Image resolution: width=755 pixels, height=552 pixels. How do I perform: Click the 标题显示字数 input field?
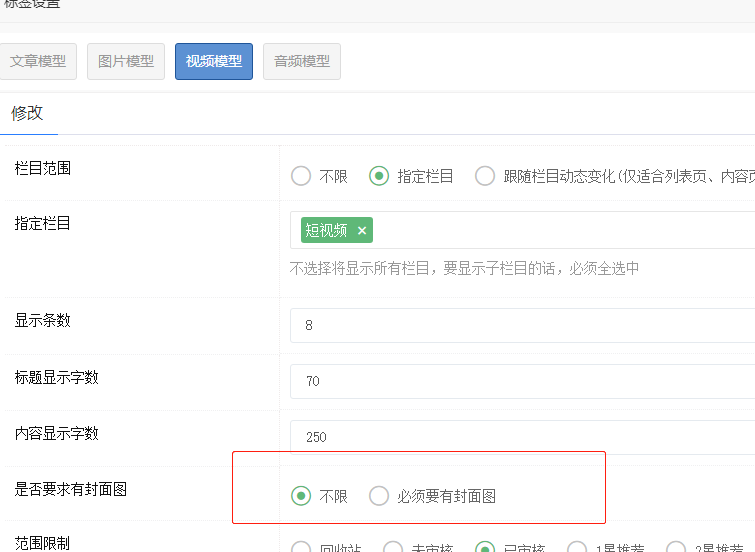520,381
